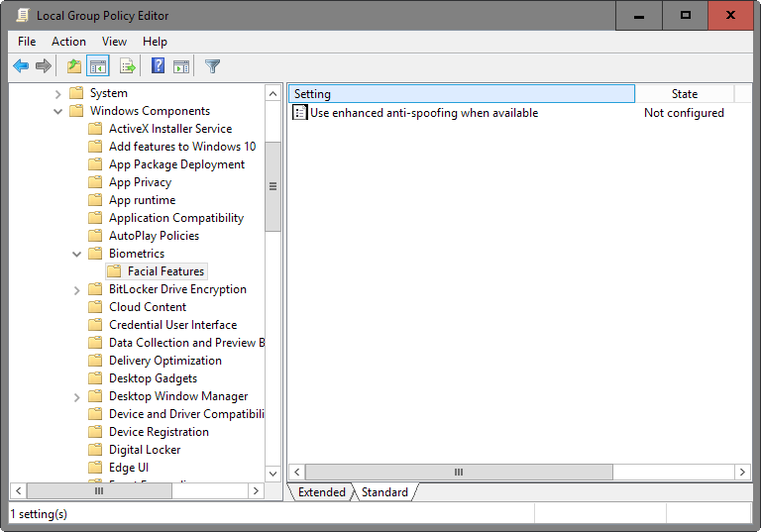Open the File menu
This screenshot has width=761, height=532.
pos(27,42)
